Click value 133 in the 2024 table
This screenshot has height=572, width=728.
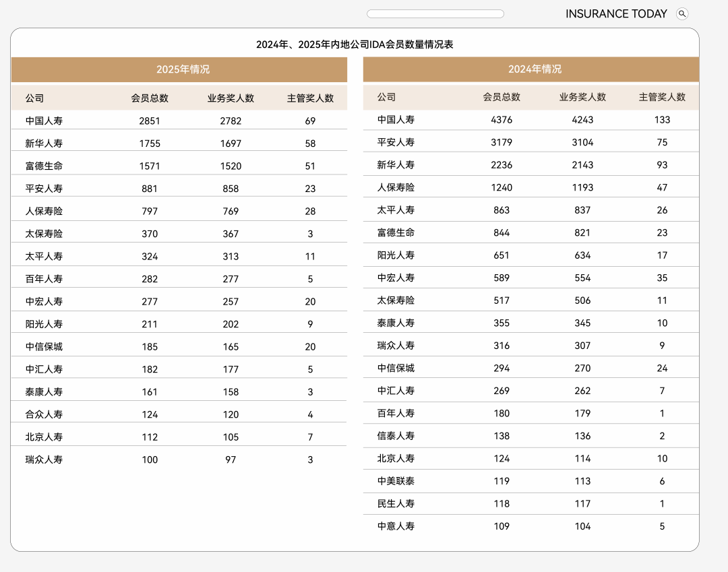pos(662,120)
